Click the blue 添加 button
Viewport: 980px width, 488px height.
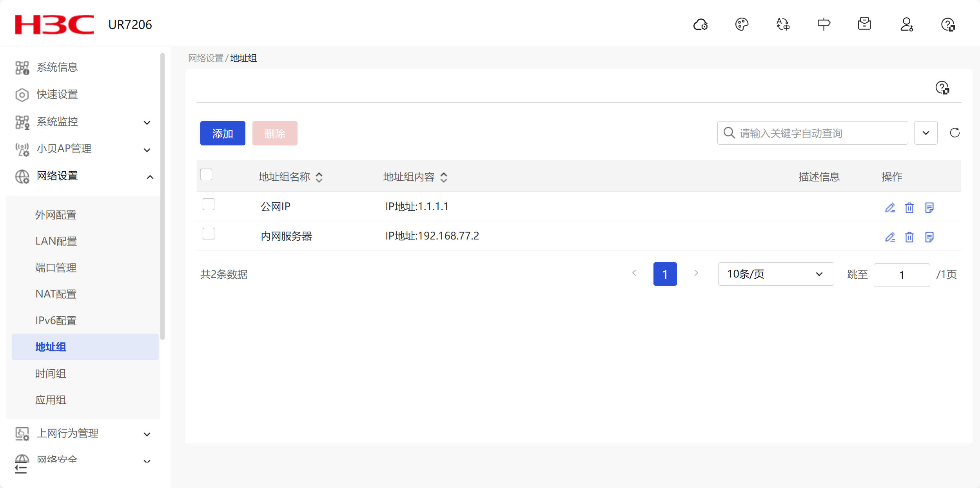point(222,133)
